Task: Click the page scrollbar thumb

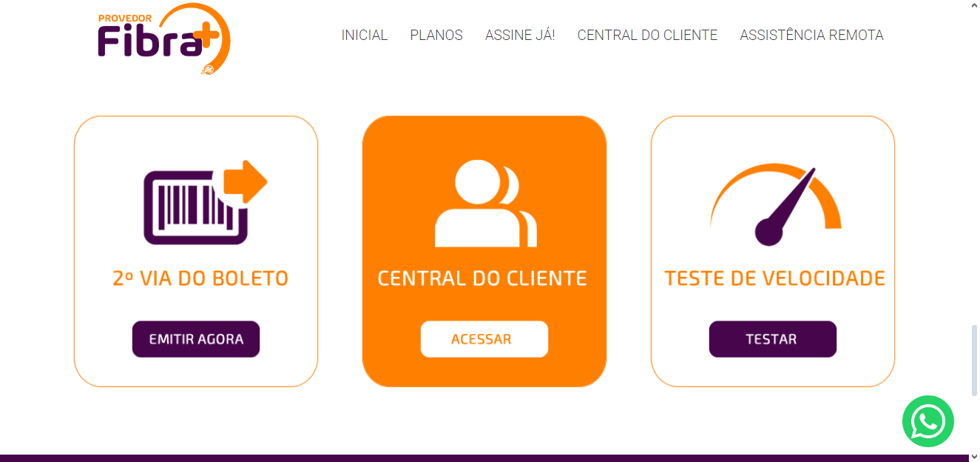Action: pos(974,361)
